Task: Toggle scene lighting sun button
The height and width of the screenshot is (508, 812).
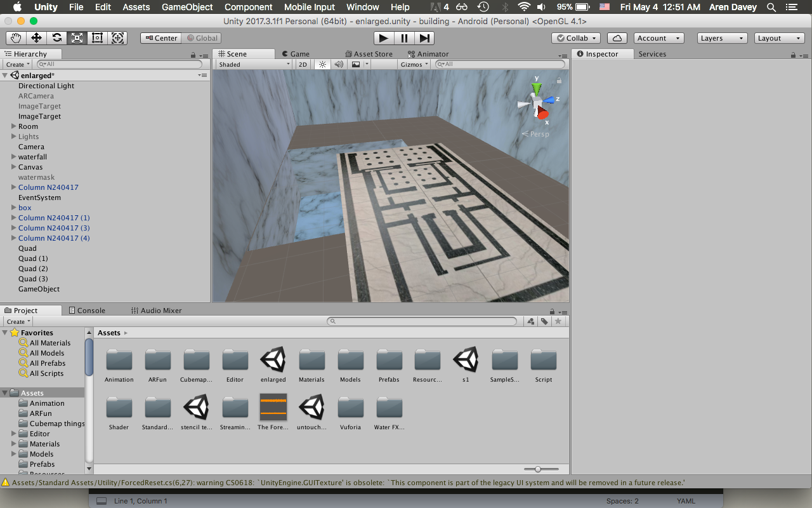Action: point(322,64)
